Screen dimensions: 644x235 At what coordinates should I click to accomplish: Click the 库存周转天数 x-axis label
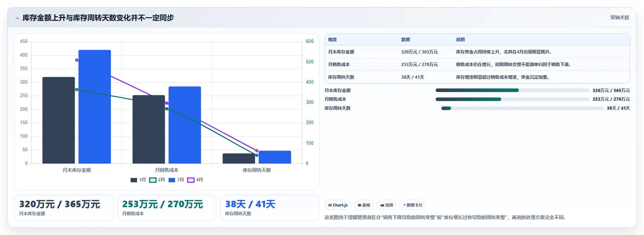[257, 170]
